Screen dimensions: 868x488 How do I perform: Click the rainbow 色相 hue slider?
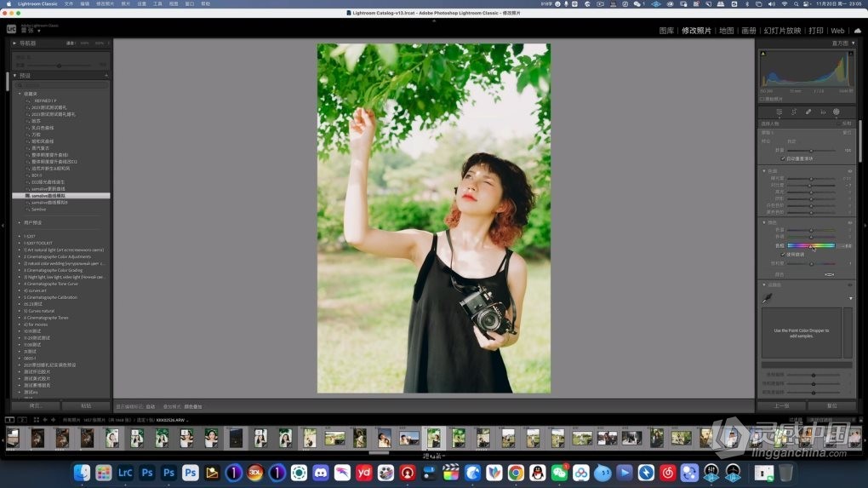(x=811, y=245)
